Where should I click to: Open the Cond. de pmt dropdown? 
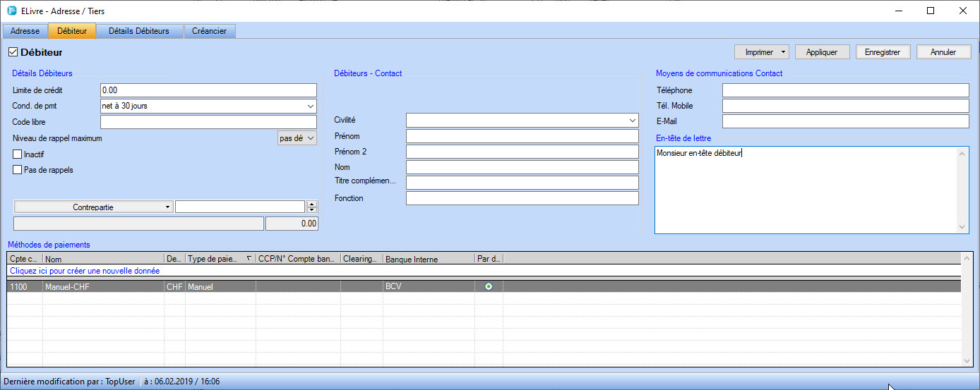311,106
